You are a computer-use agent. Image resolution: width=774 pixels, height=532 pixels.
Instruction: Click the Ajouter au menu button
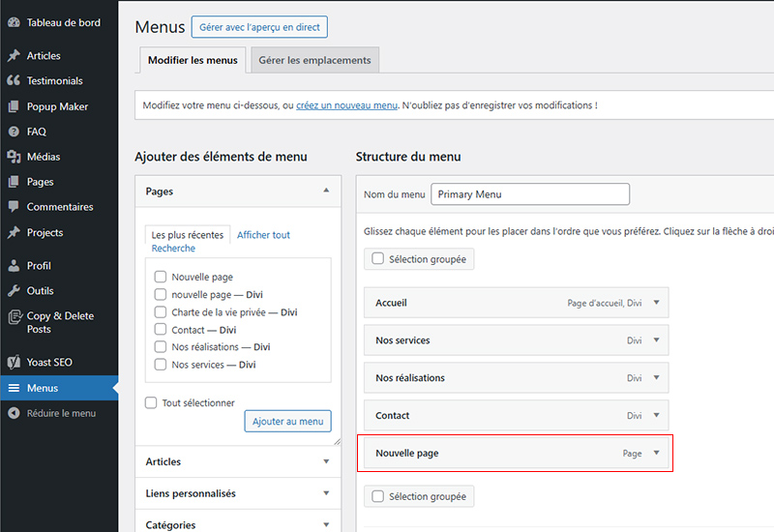(287, 422)
